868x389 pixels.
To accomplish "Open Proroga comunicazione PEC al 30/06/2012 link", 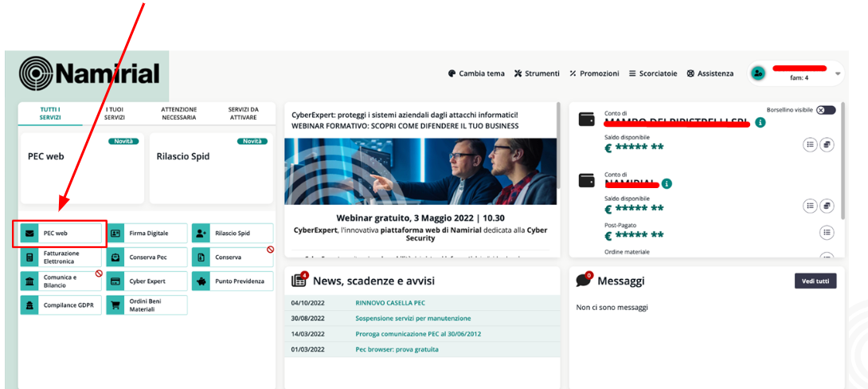I will point(418,334).
